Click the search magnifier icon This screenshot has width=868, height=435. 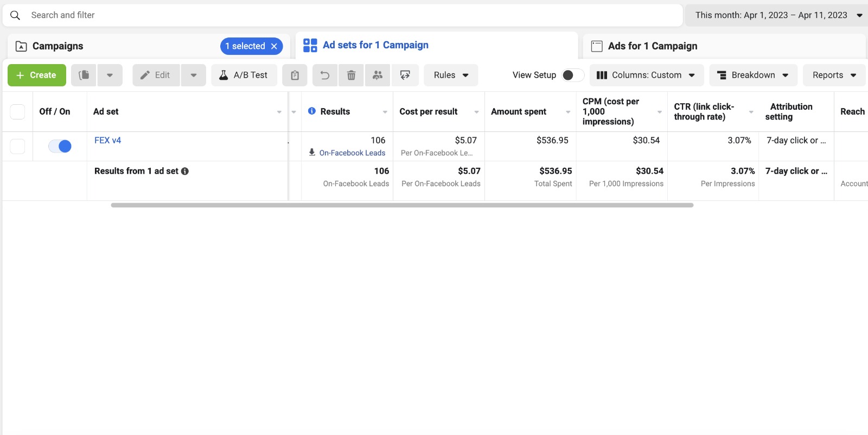pyautogui.click(x=15, y=15)
